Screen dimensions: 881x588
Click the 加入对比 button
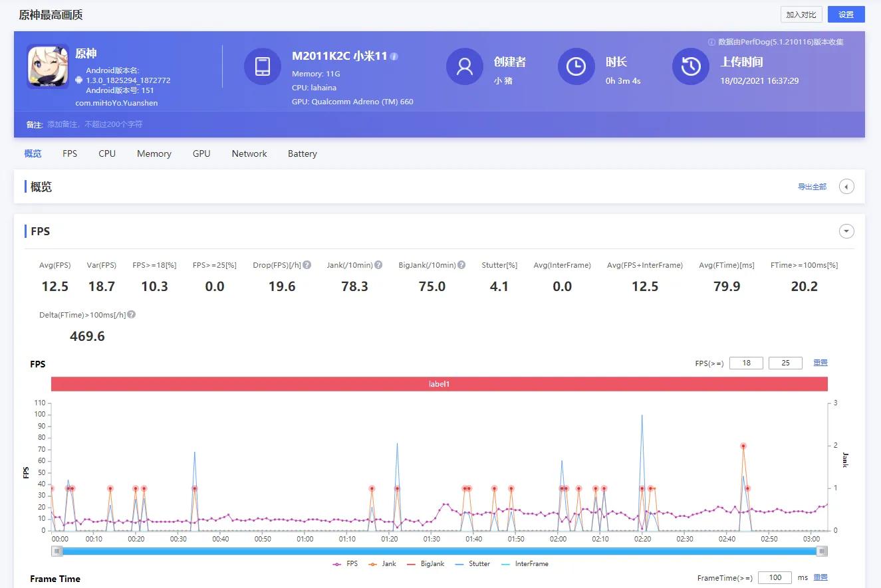point(801,15)
